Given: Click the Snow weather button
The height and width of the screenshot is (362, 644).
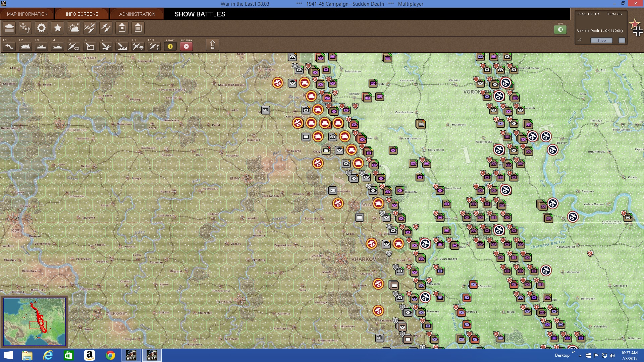Looking at the screenshot, I should [601, 40].
